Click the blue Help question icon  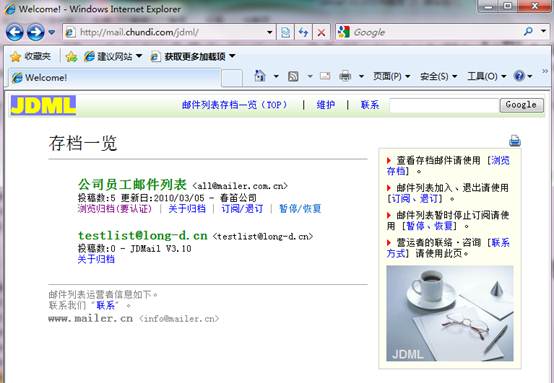click(x=519, y=76)
